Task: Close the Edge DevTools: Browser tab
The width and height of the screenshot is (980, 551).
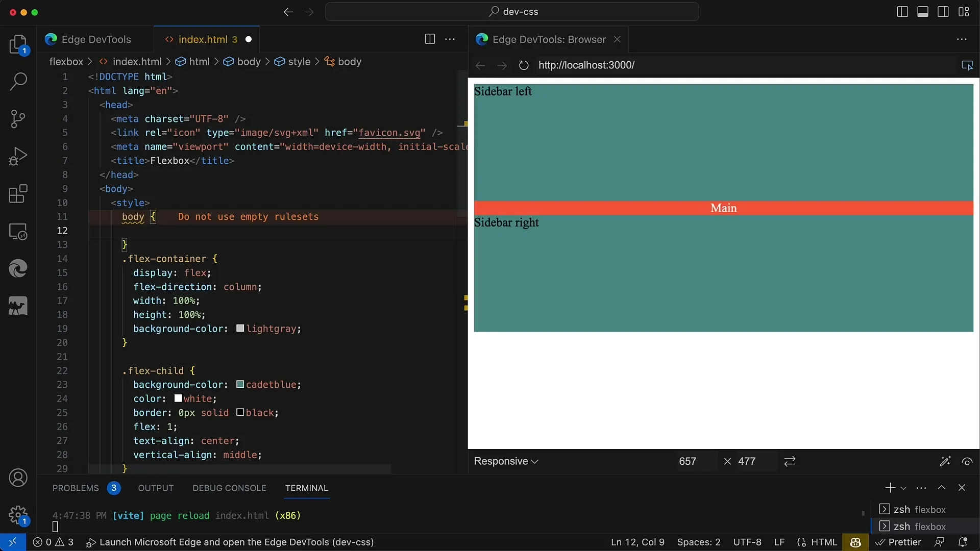Action: pos(617,39)
